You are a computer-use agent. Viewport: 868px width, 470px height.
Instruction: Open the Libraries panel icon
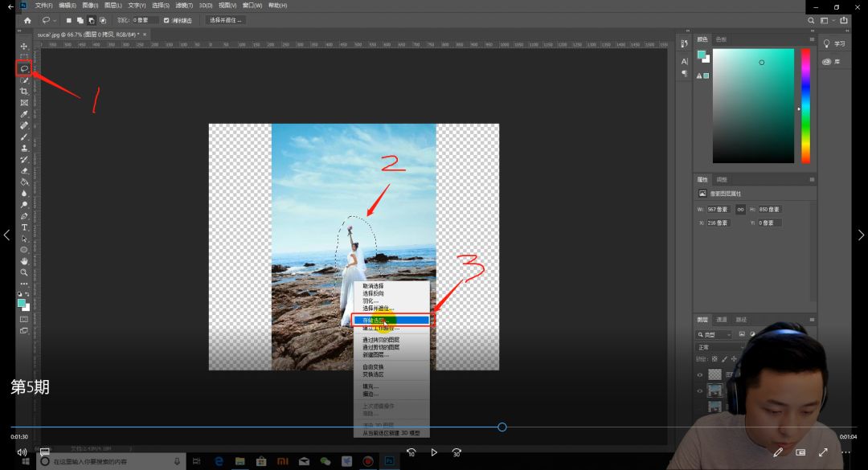point(826,62)
